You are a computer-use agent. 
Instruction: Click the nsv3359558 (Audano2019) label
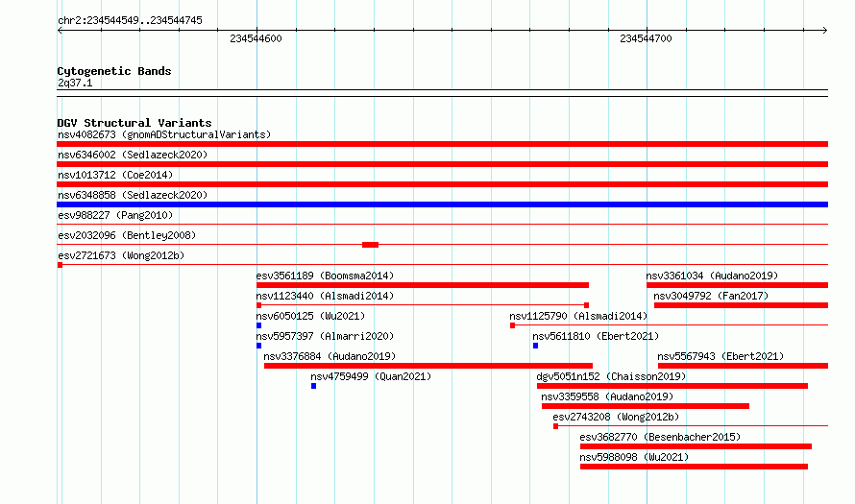point(607,396)
